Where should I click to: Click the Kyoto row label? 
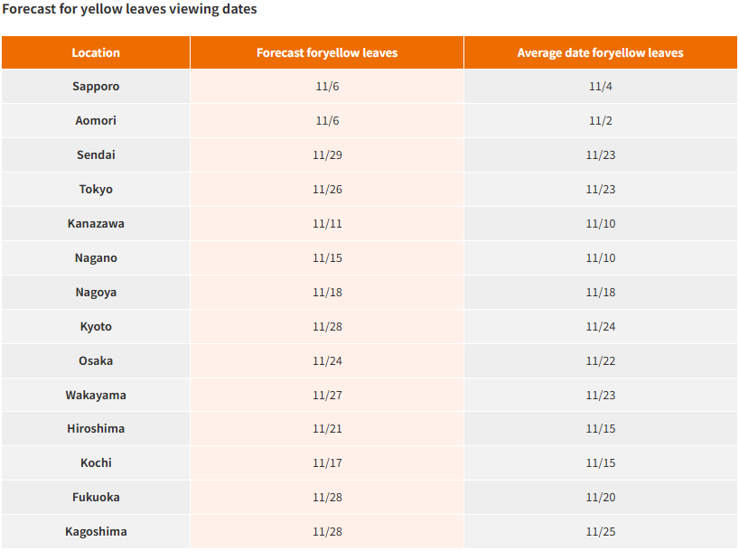[96, 327]
